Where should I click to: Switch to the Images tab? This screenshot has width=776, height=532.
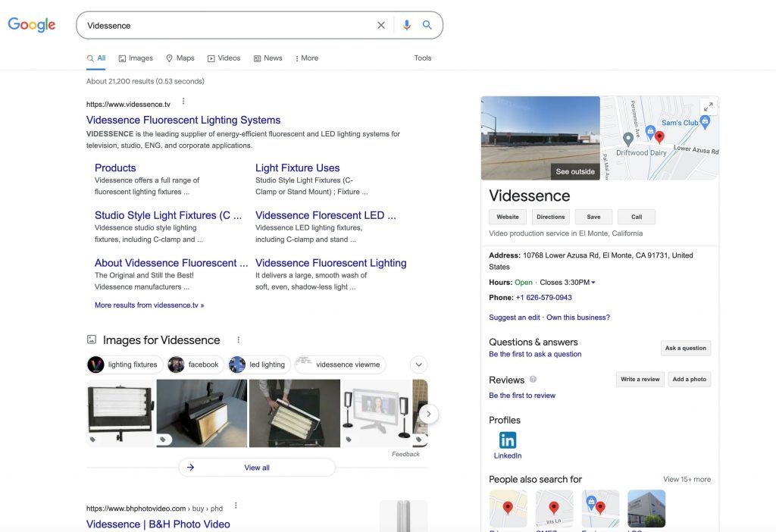136,58
